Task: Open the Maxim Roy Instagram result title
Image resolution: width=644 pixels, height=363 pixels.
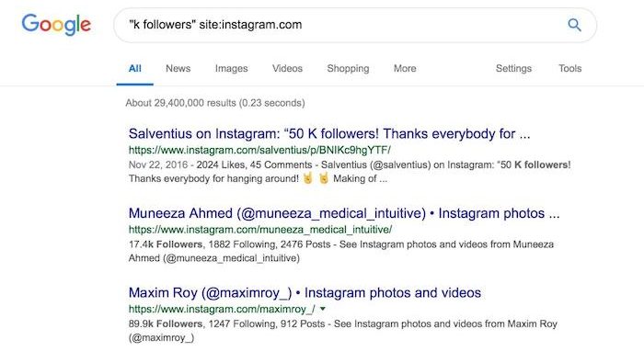Action: pyautogui.click(x=305, y=293)
